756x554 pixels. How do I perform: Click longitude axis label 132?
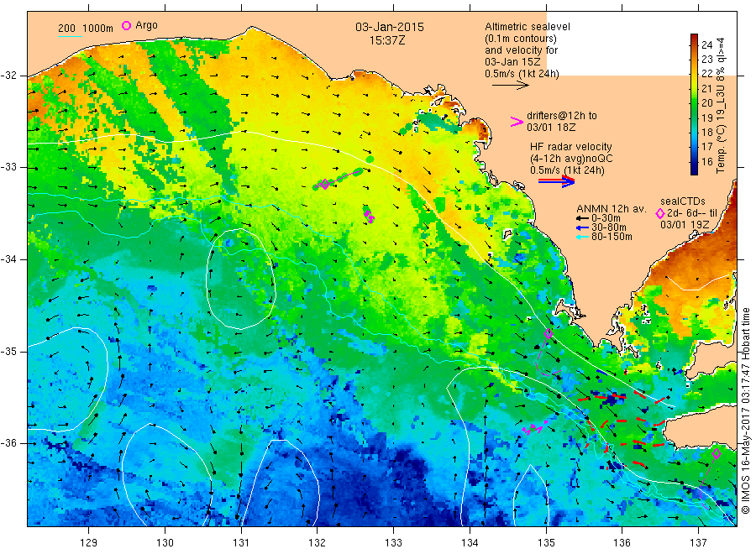click(318, 543)
